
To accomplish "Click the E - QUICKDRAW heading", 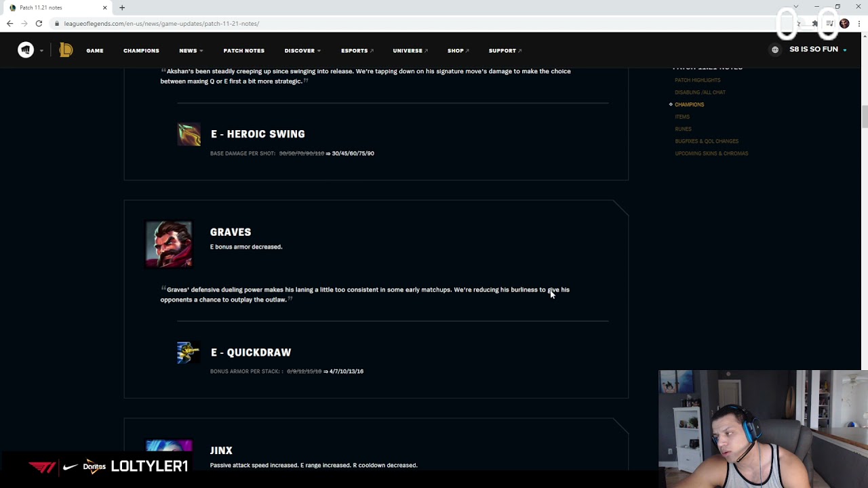I will pyautogui.click(x=251, y=352).
